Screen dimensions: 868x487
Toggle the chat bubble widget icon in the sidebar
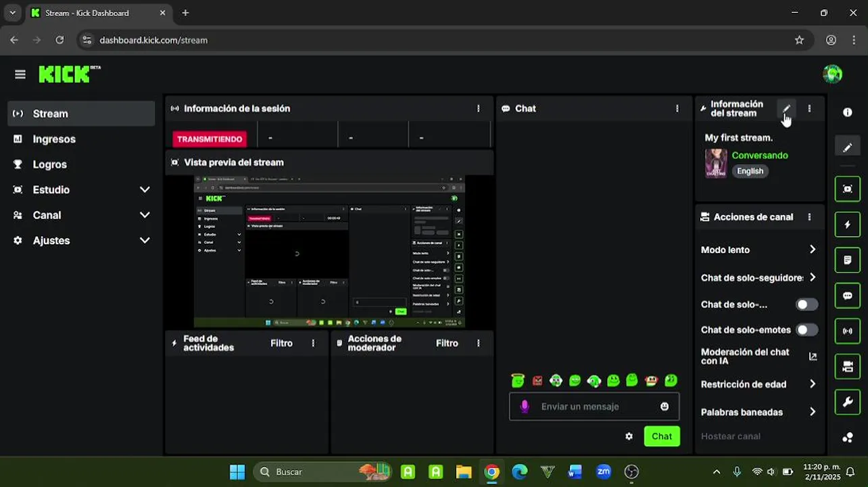tap(848, 296)
